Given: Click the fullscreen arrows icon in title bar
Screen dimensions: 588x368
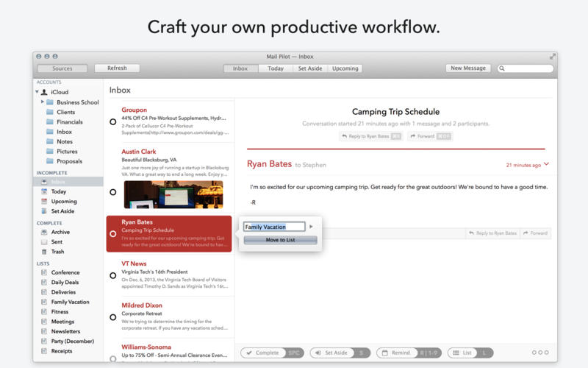Looking at the screenshot, I should click(553, 57).
